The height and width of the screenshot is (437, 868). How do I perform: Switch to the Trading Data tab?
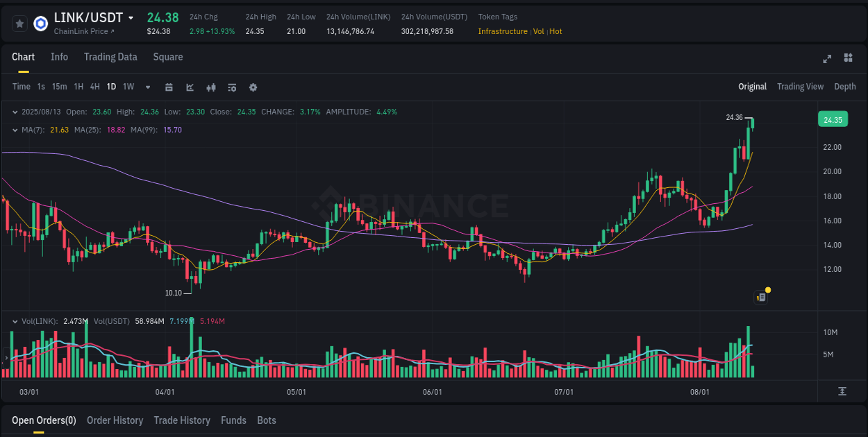[x=110, y=57]
